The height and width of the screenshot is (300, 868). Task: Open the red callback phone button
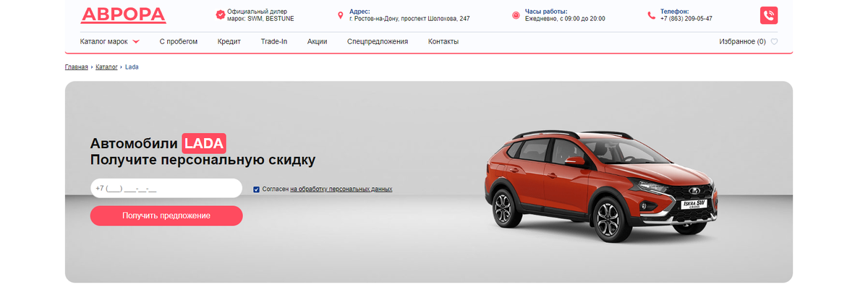point(769,15)
